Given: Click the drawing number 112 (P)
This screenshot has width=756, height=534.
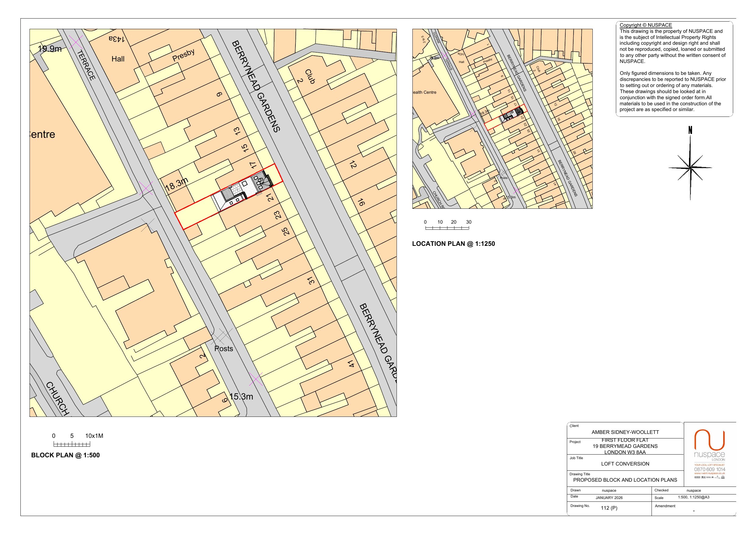Looking at the screenshot, I should coord(609,508).
